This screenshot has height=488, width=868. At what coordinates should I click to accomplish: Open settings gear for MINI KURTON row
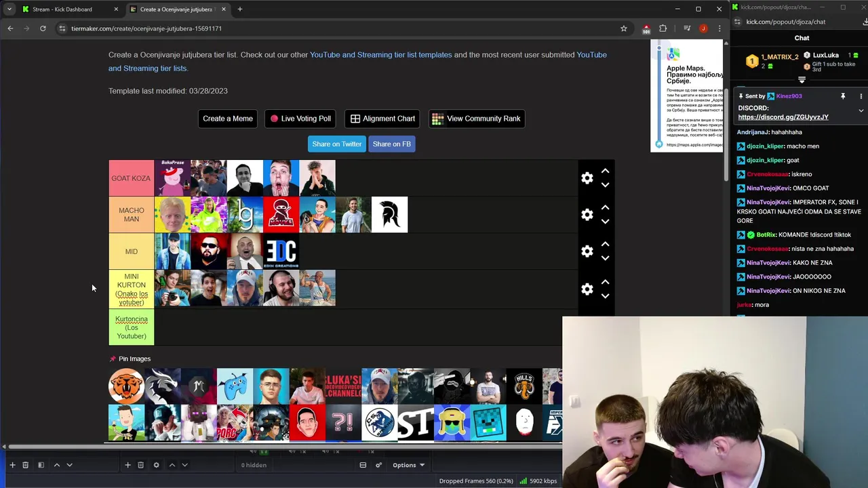point(587,289)
